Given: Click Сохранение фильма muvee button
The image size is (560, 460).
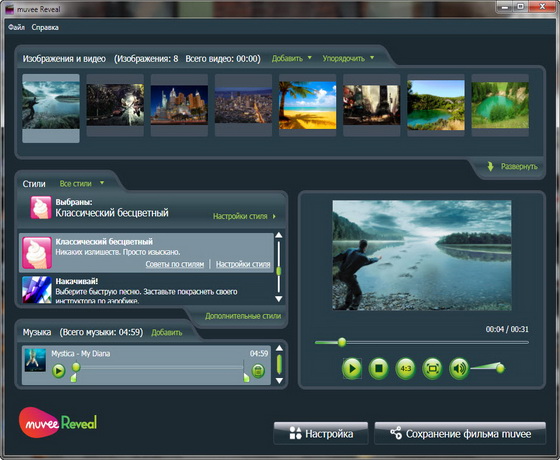Looking at the screenshot, I should point(460,433).
